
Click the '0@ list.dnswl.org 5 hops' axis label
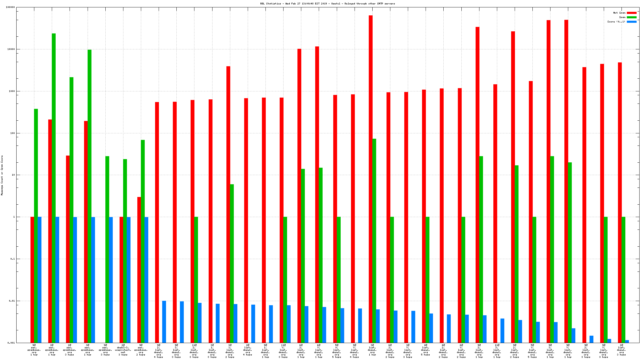425,350
